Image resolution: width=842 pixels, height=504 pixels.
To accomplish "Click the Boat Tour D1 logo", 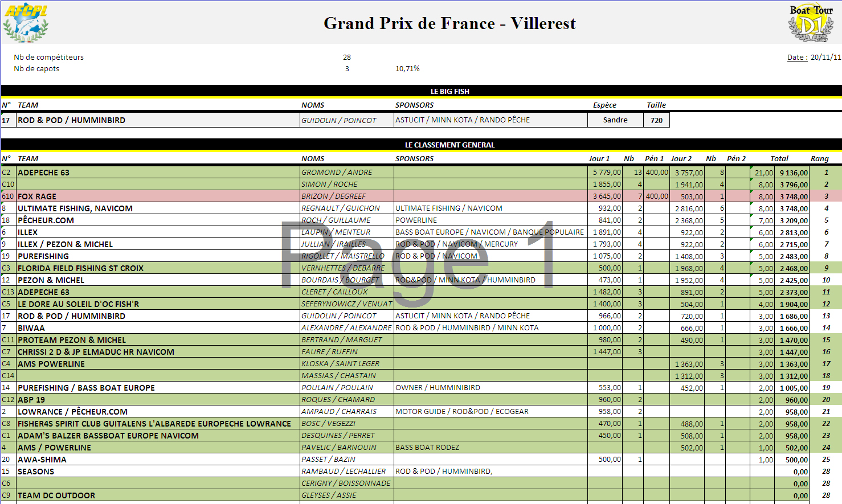I will (811, 23).
